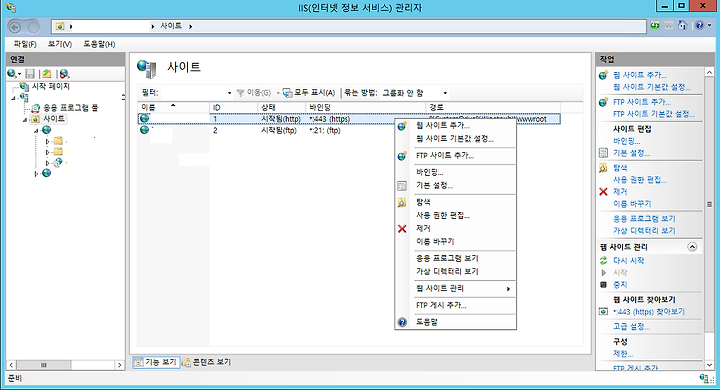Click the 기본 설정 icon in Actions pane
Screen dimensions: 720x390
pyautogui.click(x=603, y=153)
